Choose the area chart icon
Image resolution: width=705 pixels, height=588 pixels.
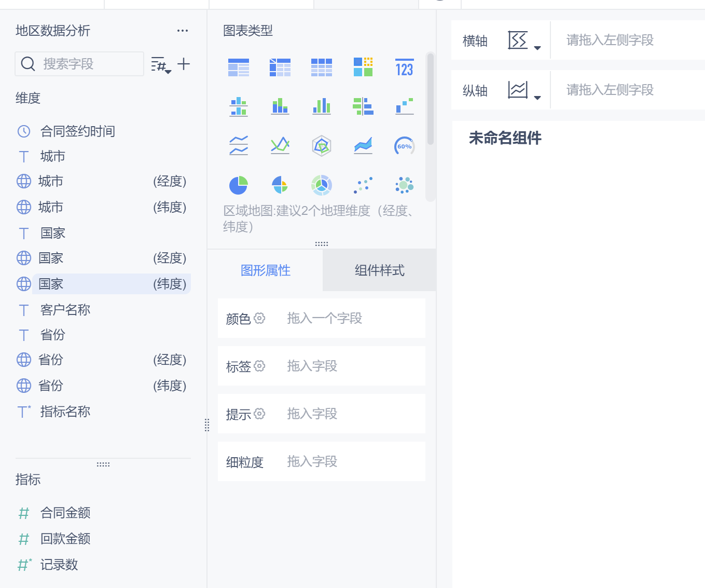363,146
